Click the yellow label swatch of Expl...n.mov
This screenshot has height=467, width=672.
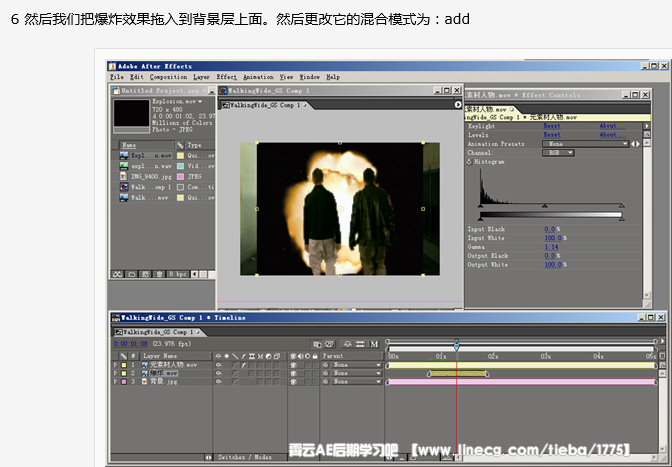[x=180, y=156]
